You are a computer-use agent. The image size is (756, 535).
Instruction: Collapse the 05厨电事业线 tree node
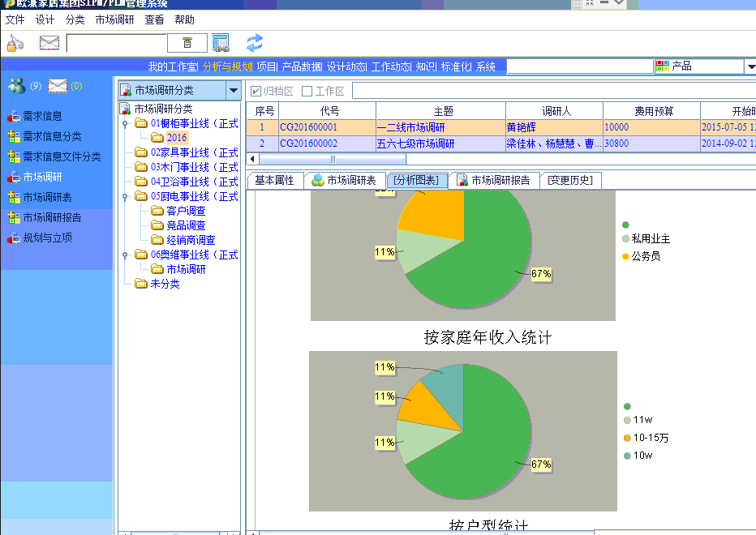pos(125,197)
